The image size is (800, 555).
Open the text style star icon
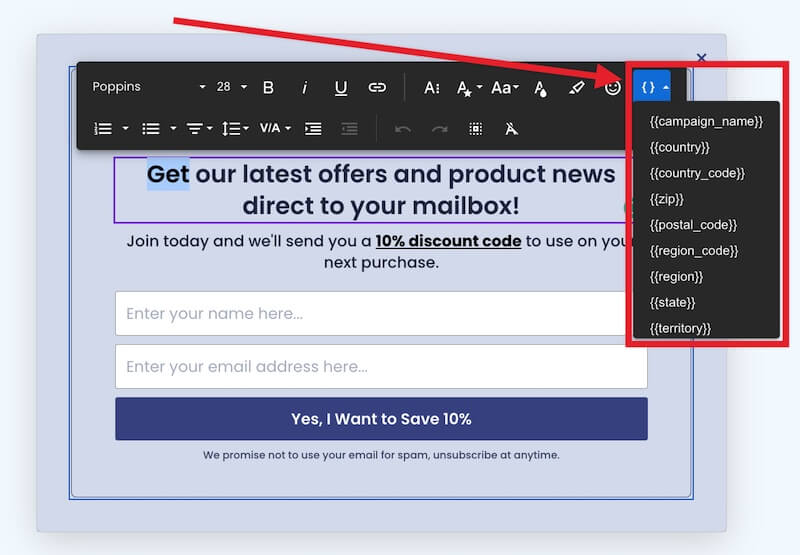[x=464, y=89]
